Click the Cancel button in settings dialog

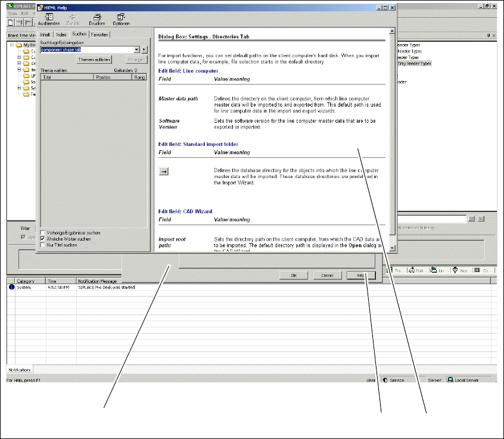coord(327,276)
